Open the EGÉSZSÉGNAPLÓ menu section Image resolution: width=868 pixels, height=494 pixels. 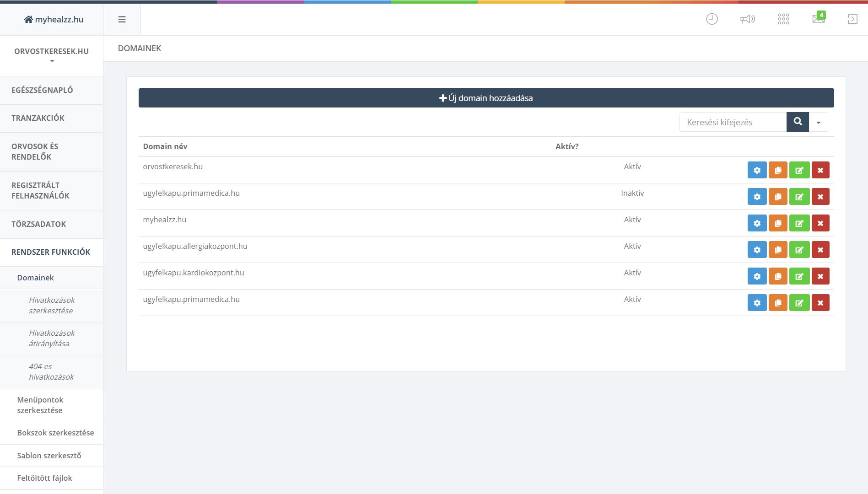(x=51, y=90)
